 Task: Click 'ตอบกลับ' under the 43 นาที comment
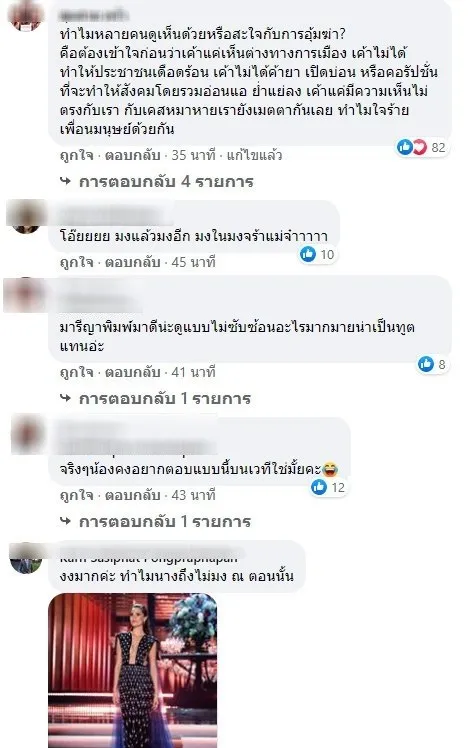pyautogui.click(x=132, y=495)
